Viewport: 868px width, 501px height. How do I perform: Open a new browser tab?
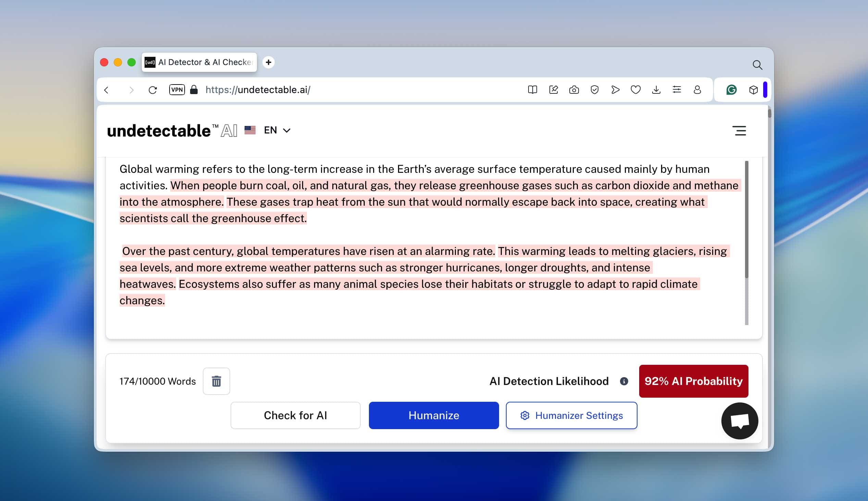(x=269, y=62)
